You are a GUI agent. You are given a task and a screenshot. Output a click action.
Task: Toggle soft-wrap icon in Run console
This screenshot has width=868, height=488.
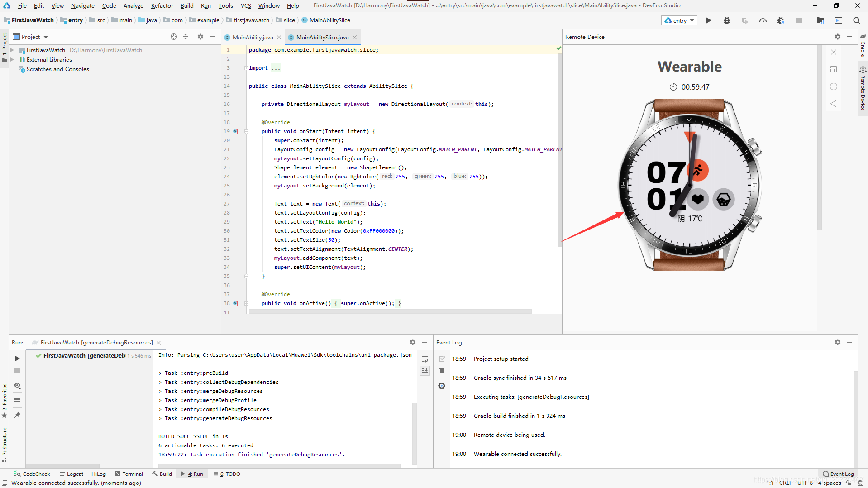[x=425, y=359]
